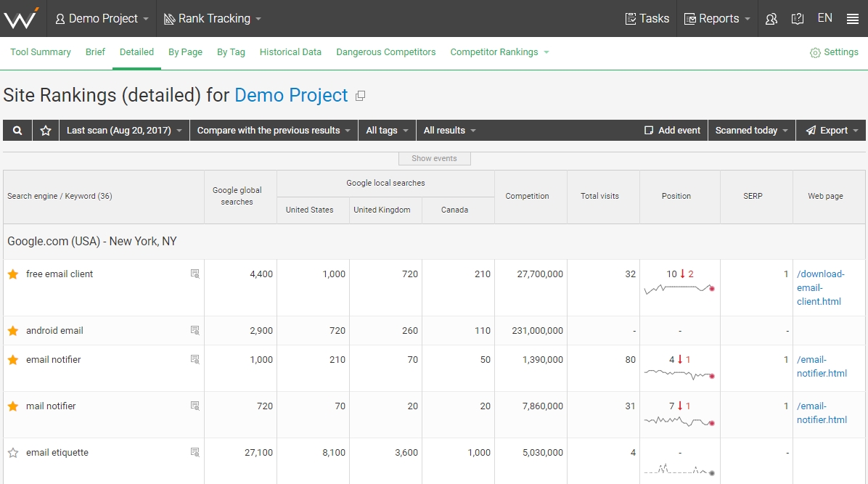This screenshot has height=484, width=868.
Task: Open SERP details icon for free email client
Action: [195, 274]
